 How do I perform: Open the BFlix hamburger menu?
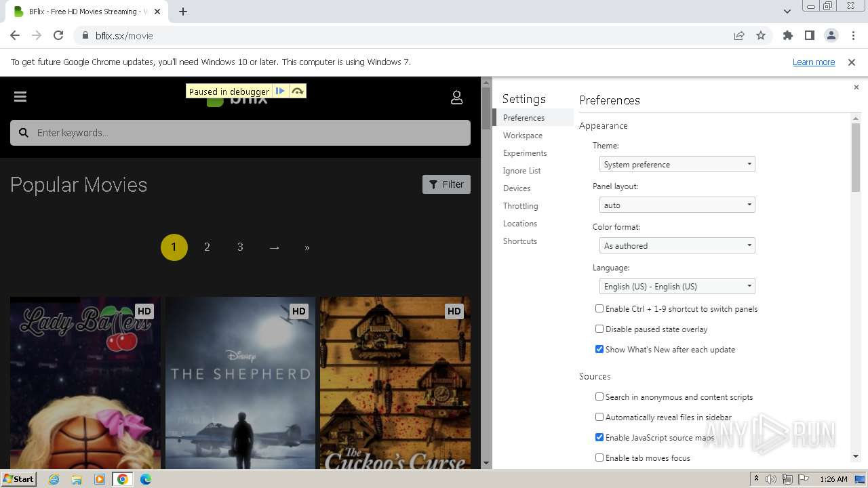point(20,97)
